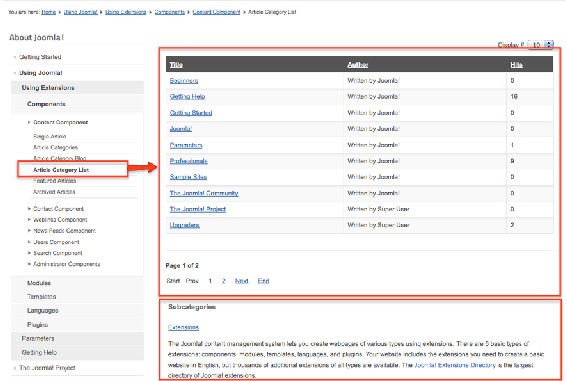Open the Components breadcrumb link
The height and width of the screenshot is (381, 567).
(170, 12)
